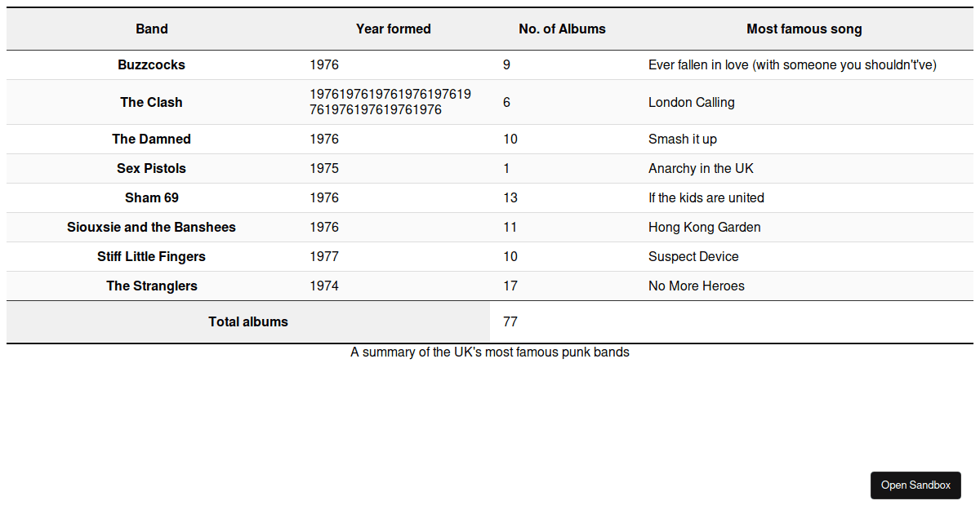Select the No More Heroes cell

696,286
